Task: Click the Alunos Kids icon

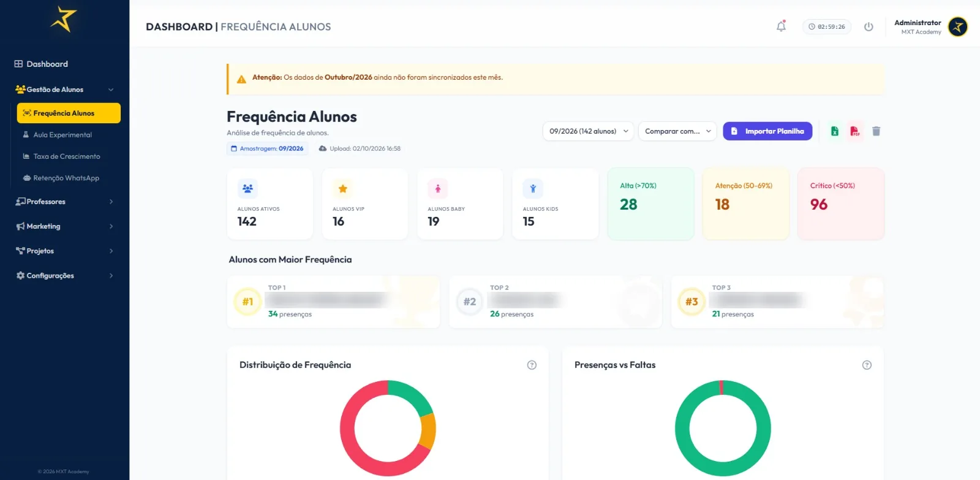Action: tap(533, 189)
